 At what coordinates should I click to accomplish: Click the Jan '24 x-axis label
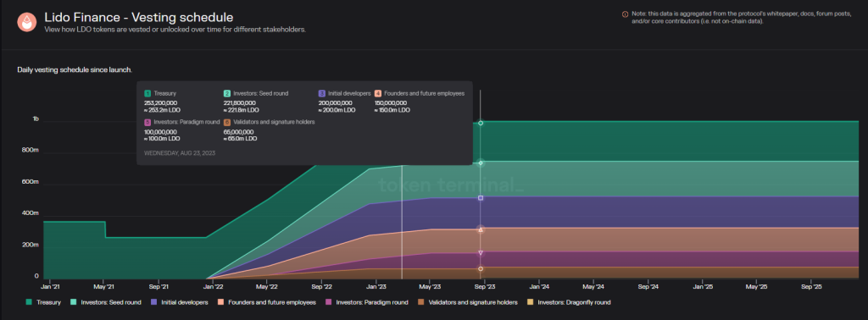pyautogui.click(x=538, y=287)
